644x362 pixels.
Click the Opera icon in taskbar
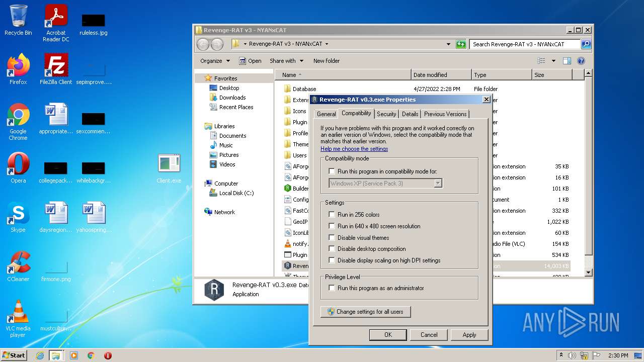point(108,355)
